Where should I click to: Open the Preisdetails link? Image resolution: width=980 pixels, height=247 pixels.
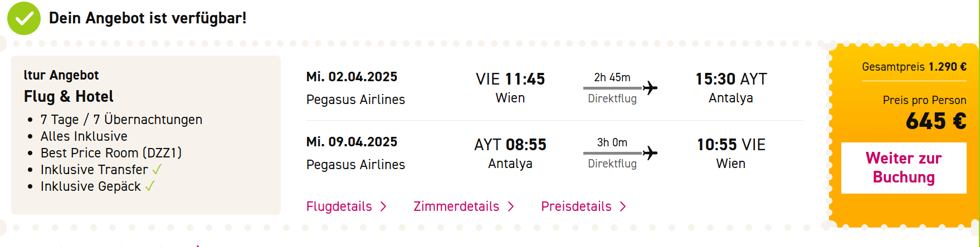576,206
